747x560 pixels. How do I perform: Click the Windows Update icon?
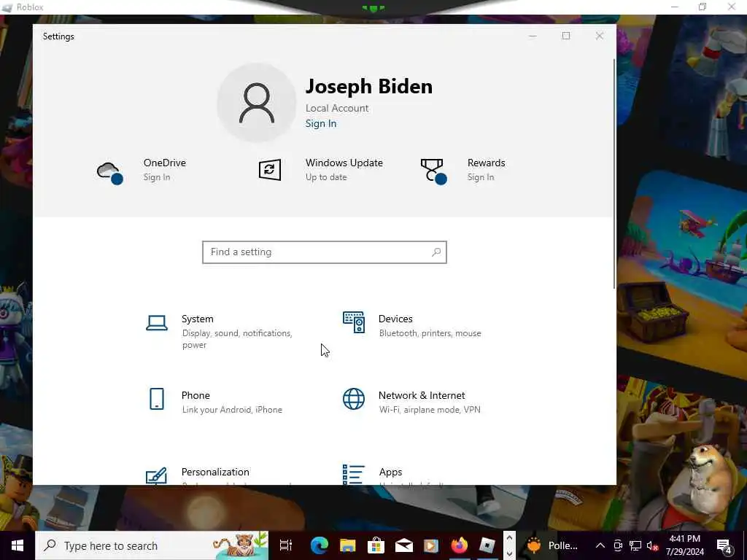270,170
